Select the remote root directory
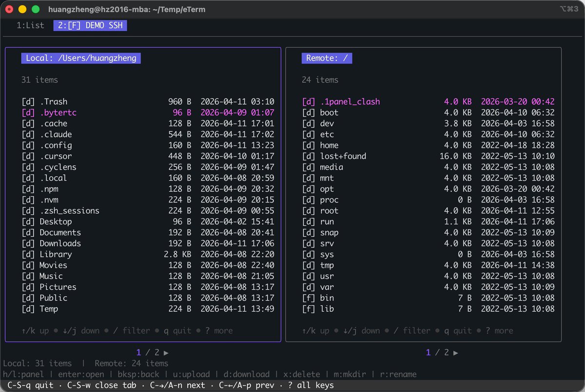Screen dimensions: 585x392 (428, 211)
